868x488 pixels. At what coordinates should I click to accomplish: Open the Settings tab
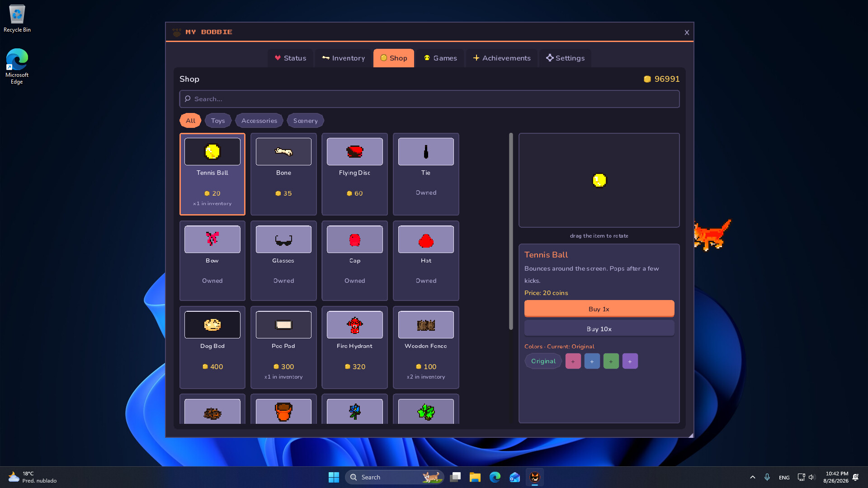565,58
